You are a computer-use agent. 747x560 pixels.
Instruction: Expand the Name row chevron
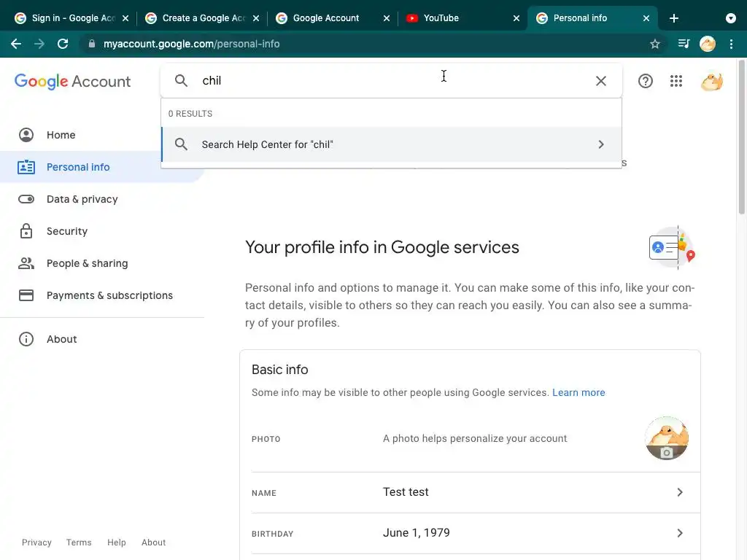point(679,492)
